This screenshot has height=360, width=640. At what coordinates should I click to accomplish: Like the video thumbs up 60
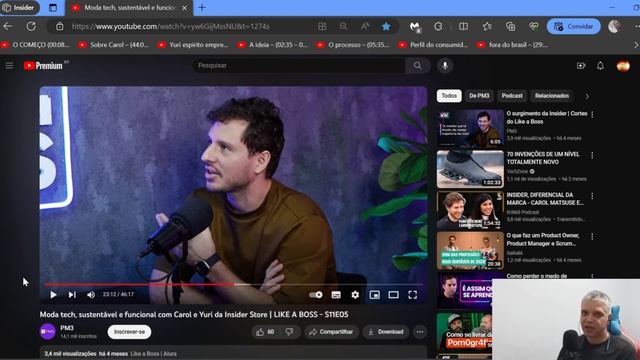(x=265, y=332)
